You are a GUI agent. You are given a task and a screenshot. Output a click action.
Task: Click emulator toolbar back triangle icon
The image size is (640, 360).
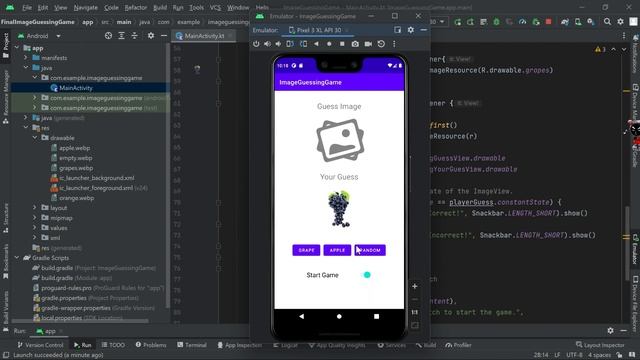click(316, 44)
